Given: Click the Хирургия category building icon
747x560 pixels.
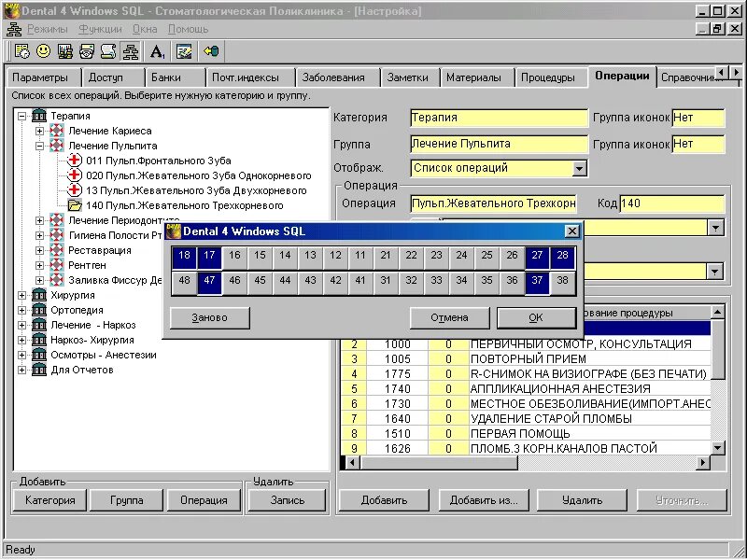Looking at the screenshot, I should (x=39, y=295).
